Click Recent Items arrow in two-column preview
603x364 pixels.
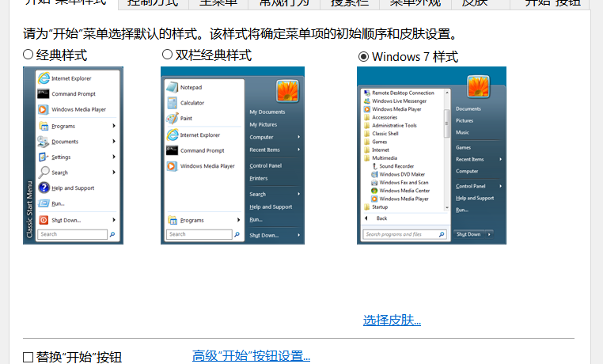pos(299,150)
